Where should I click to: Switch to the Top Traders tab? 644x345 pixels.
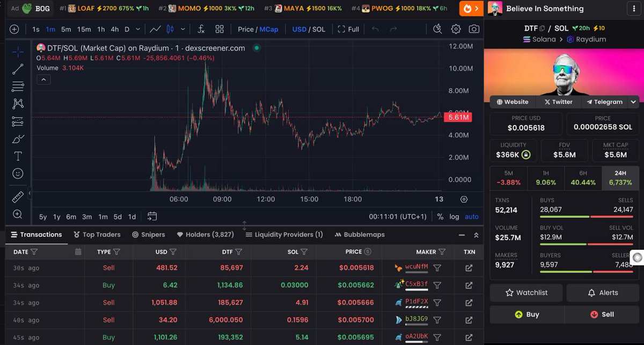coord(97,234)
